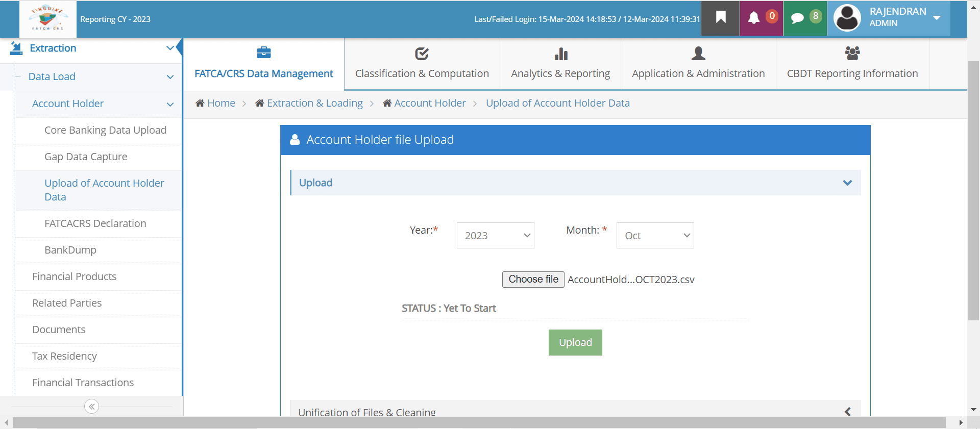Open the bookmark icon in header
Image resolution: width=980 pixels, height=429 pixels.
(720, 18)
